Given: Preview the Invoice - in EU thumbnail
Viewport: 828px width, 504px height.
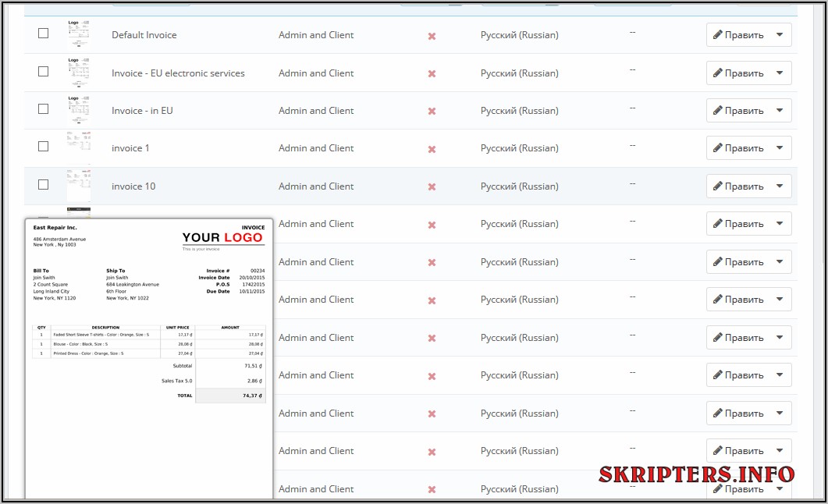Looking at the screenshot, I should (x=79, y=111).
